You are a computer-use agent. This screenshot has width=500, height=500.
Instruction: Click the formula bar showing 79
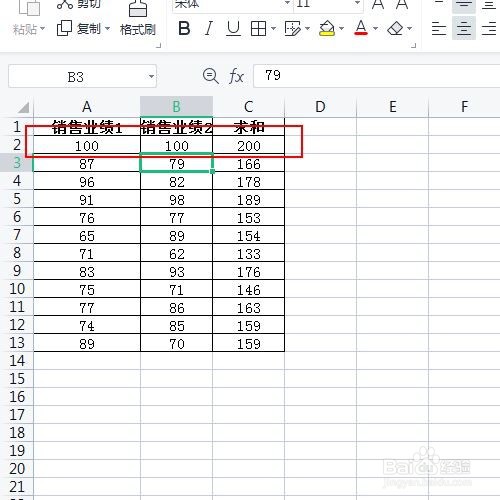pos(377,76)
